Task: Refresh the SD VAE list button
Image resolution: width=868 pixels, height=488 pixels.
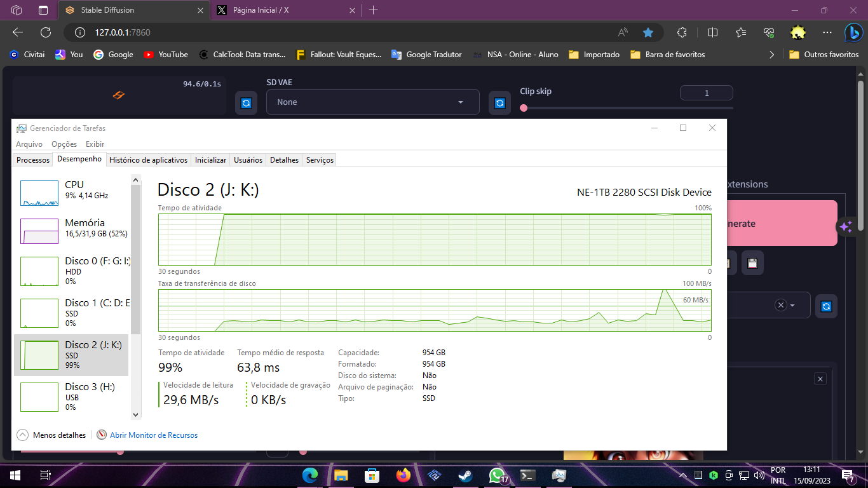Action: tap(499, 103)
